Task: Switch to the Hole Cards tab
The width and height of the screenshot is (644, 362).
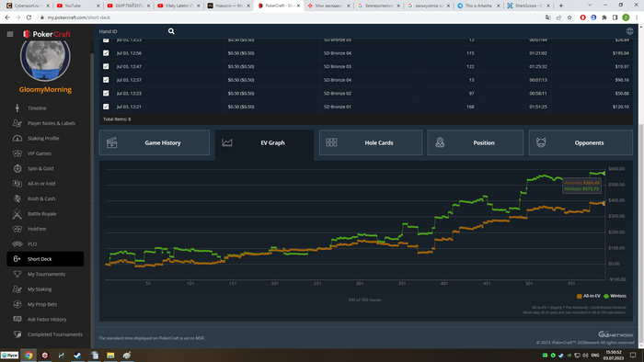Action: (x=371, y=142)
